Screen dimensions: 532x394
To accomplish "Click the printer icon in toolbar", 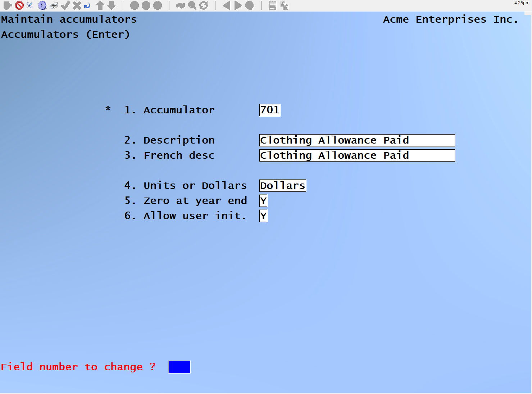I will (54, 5).
